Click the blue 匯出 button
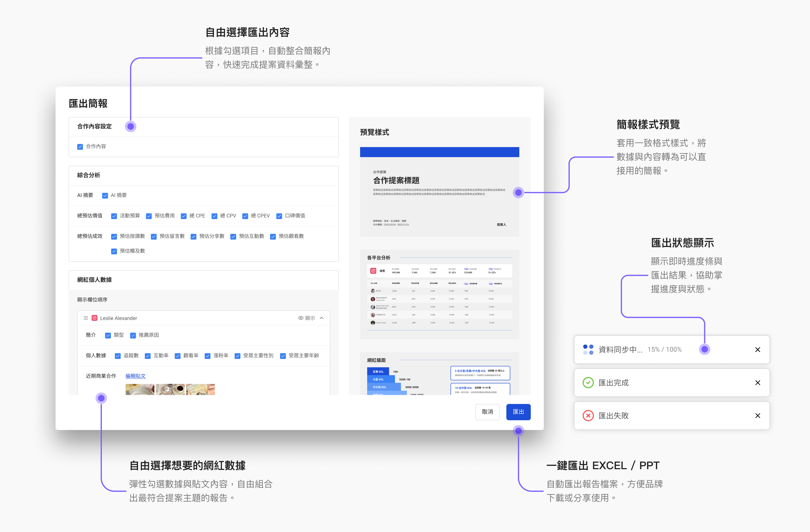The image size is (810, 532). pos(518,412)
